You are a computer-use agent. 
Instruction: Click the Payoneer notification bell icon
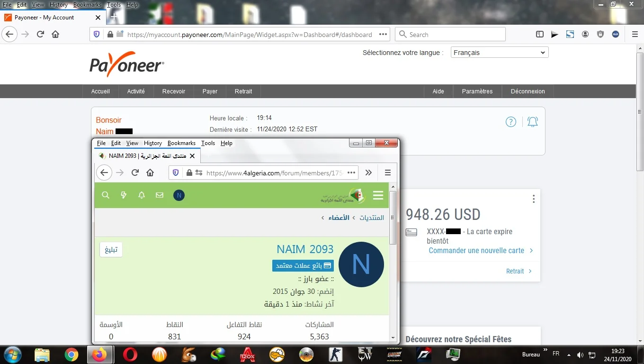pos(533,122)
